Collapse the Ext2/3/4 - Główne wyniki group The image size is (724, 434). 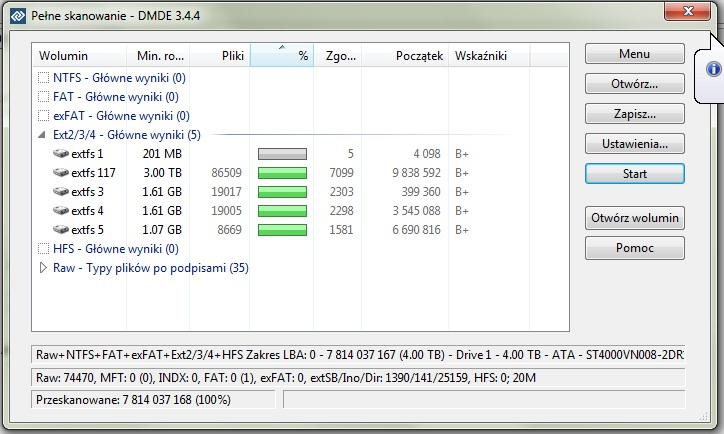(x=42, y=135)
